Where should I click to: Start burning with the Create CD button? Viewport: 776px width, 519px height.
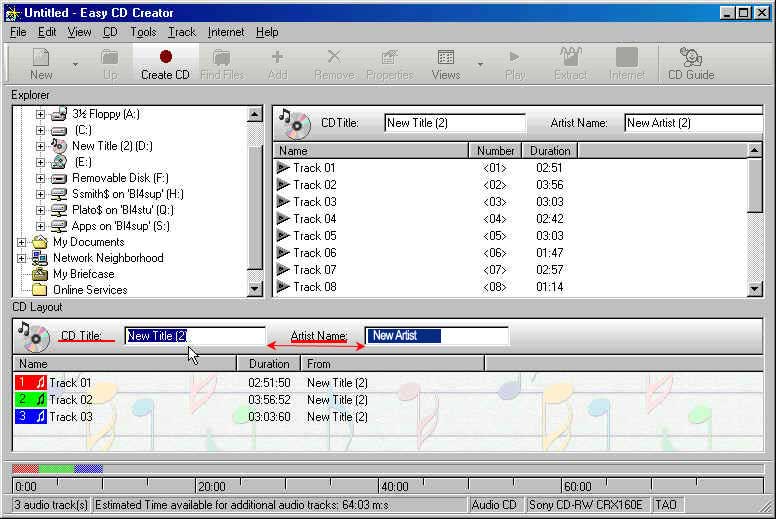(165, 64)
